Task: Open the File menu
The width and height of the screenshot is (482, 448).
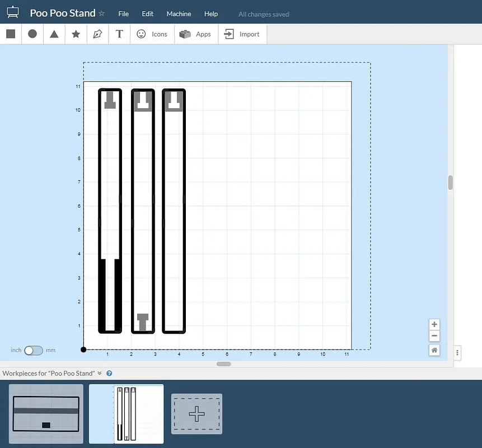Action: (123, 14)
